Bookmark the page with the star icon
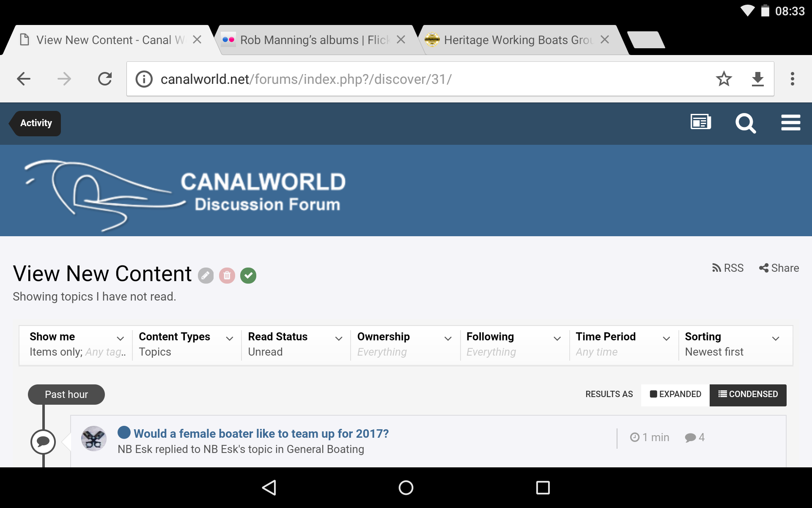This screenshot has height=508, width=812. (724, 79)
